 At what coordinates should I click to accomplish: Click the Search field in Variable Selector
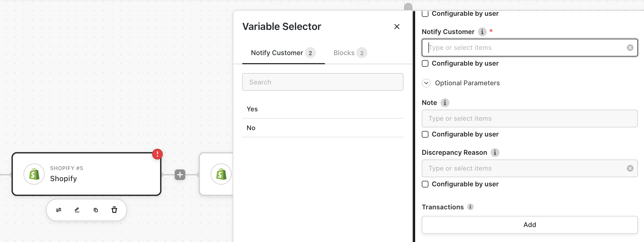click(323, 82)
